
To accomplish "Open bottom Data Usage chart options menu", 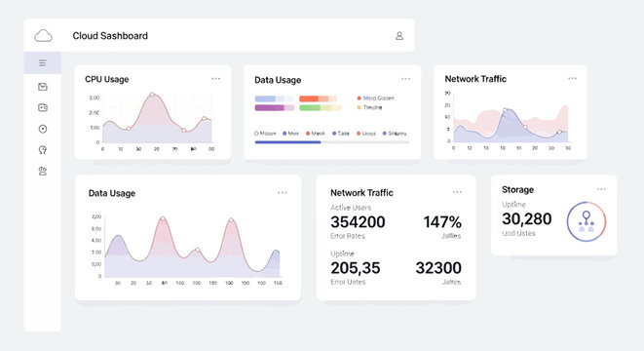I will click(x=283, y=192).
